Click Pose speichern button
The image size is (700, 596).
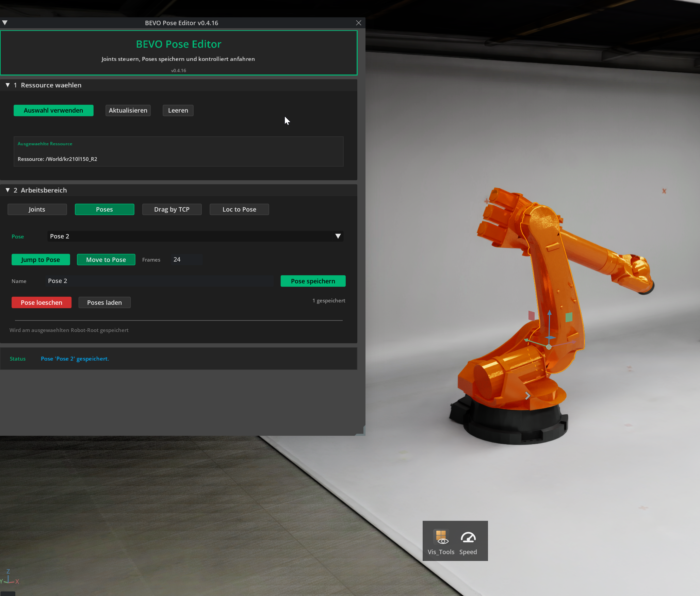coord(313,281)
